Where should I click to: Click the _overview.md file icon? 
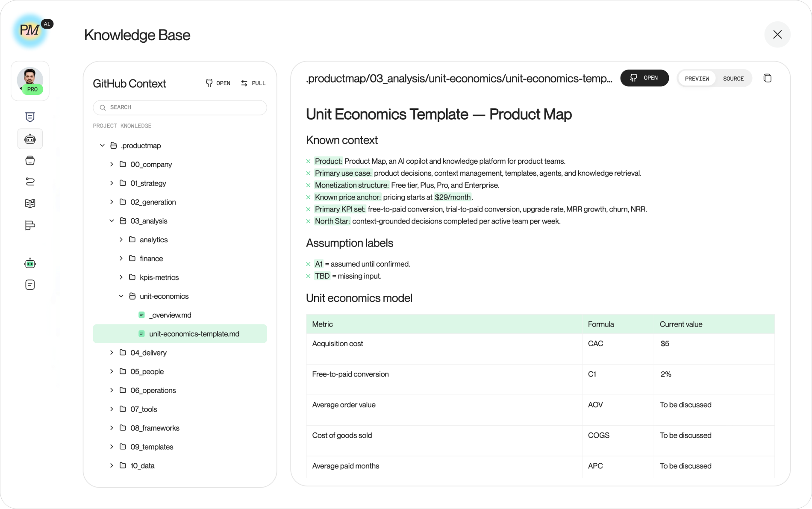tap(141, 315)
